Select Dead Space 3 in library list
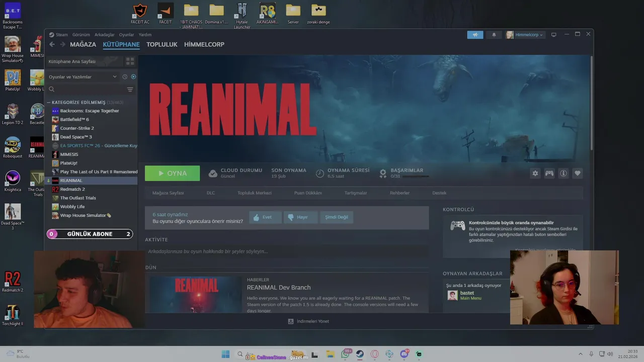 91,137
